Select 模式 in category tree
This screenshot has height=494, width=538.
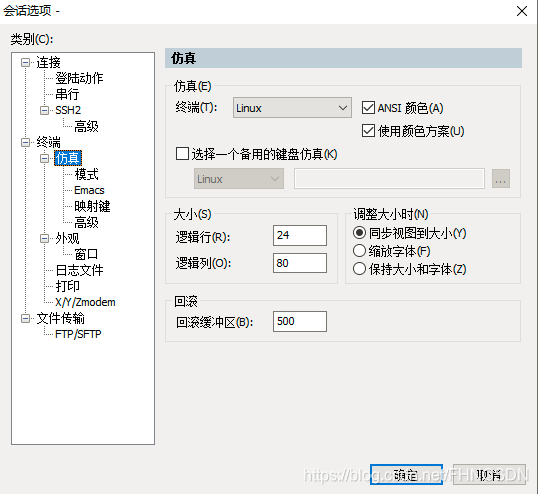(x=86, y=175)
